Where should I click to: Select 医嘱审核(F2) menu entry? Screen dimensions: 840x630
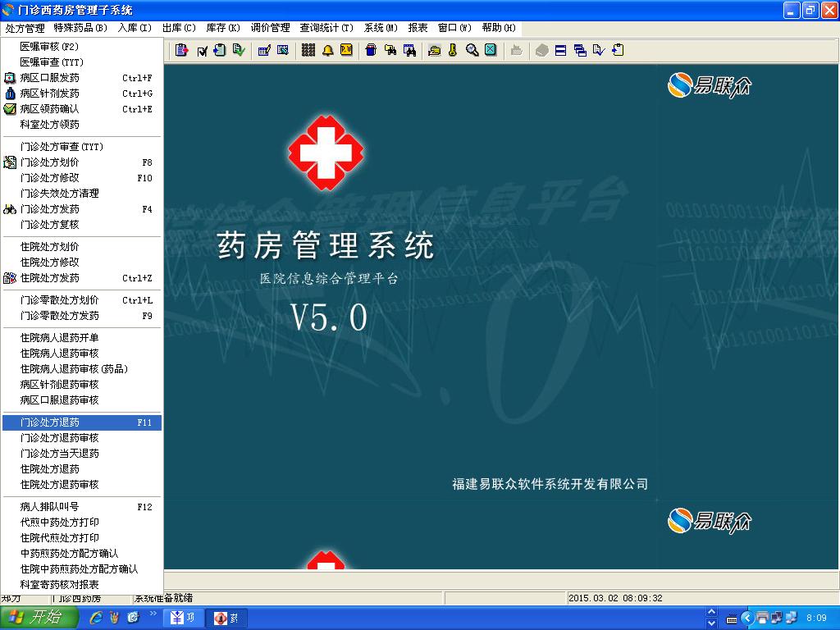pyautogui.click(x=82, y=47)
